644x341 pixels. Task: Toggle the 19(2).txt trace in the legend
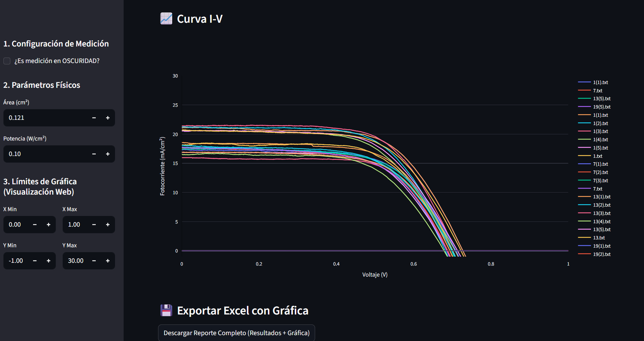point(594,254)
